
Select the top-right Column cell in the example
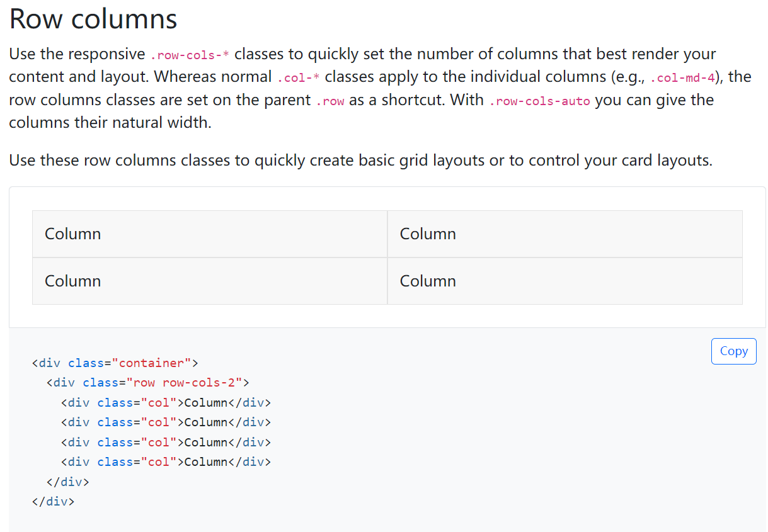[565, 234]
